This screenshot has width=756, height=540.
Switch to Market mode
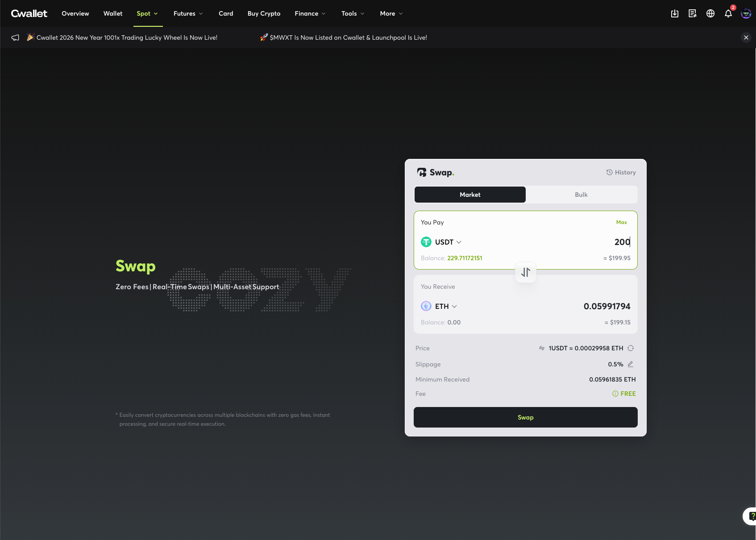[x=470, y=195]
